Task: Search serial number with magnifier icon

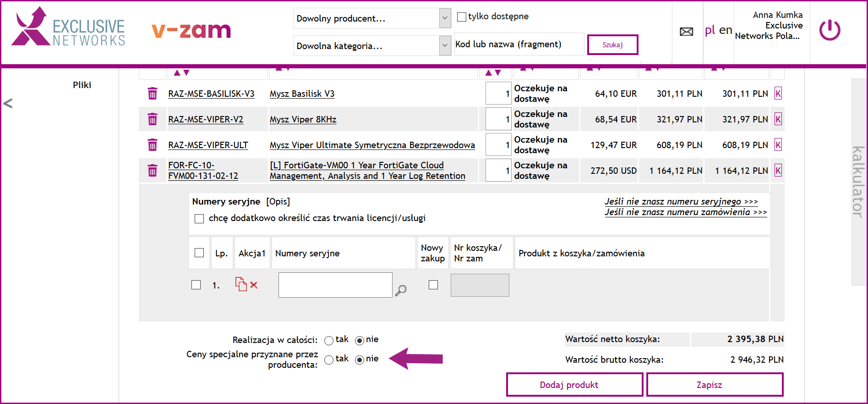Action: click(x=401, y=290)
